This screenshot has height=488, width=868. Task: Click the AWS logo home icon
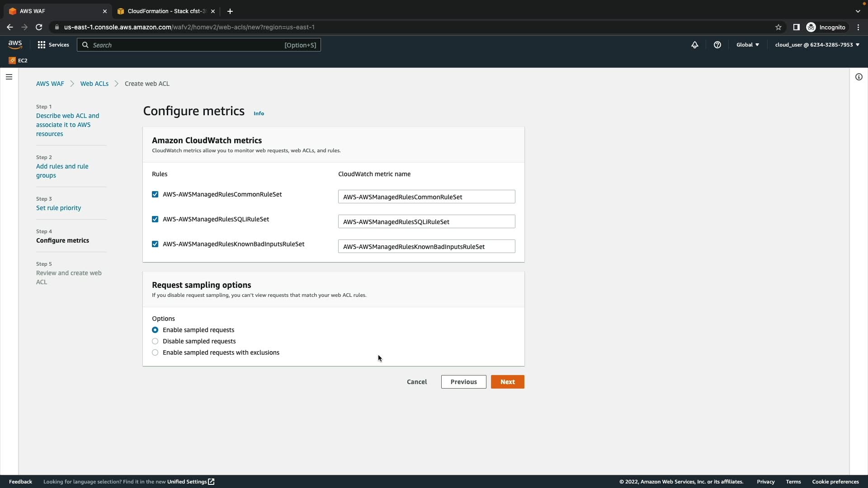[15, 44]
